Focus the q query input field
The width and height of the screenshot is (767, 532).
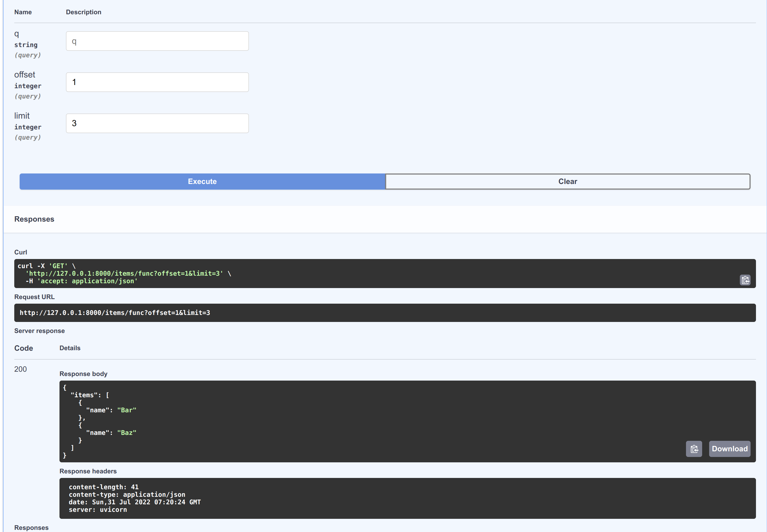[157, 41]
